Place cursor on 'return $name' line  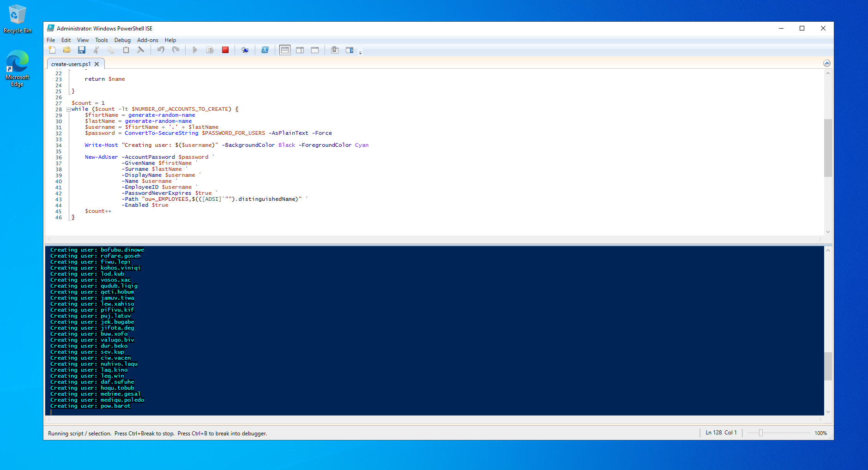(105, 79)
